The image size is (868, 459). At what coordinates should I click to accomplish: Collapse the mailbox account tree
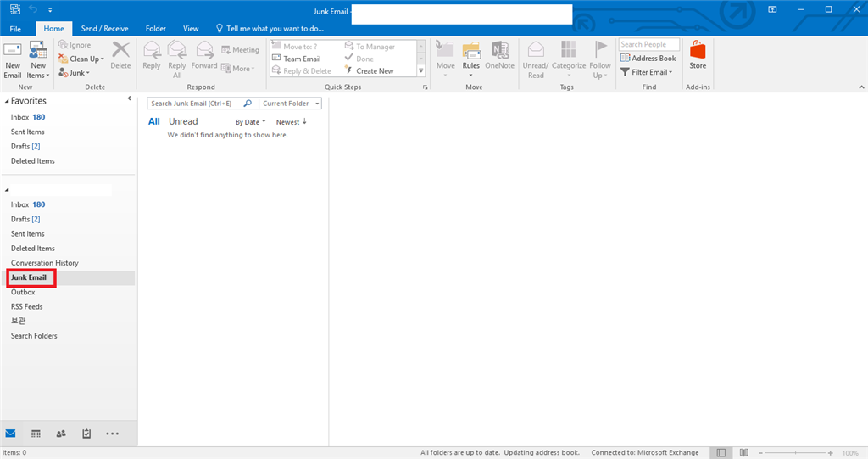point(7,190)
